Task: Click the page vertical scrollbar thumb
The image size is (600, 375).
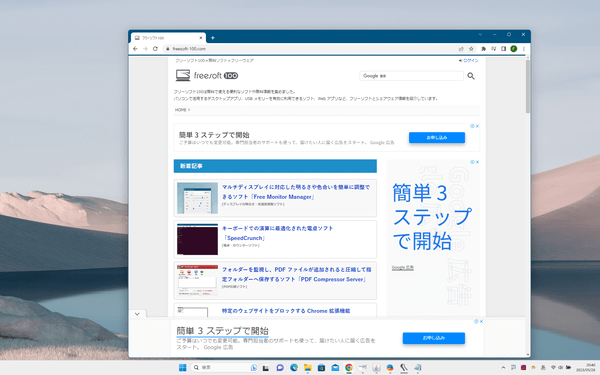Action: point(528,86)
